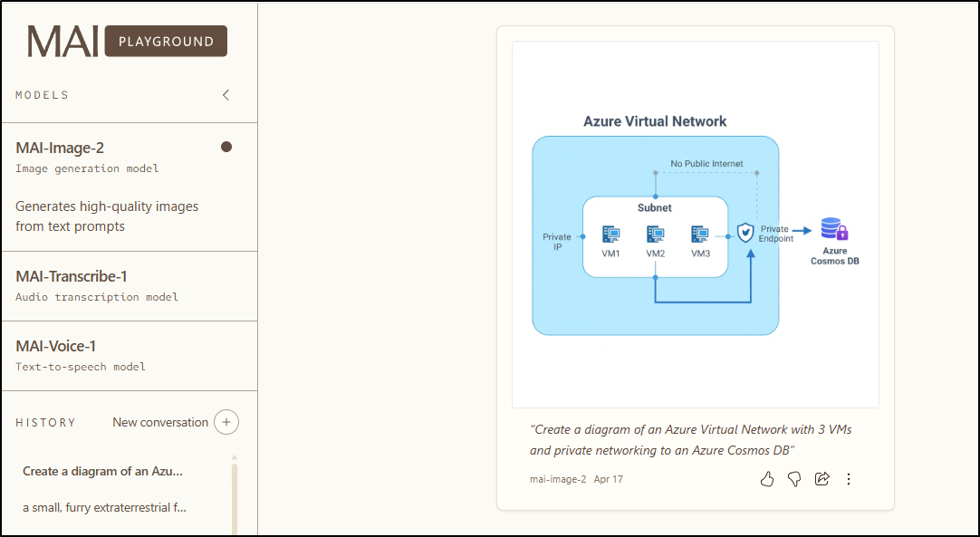
Task: Like the image with thumbs up
Action: pos(767,479)
